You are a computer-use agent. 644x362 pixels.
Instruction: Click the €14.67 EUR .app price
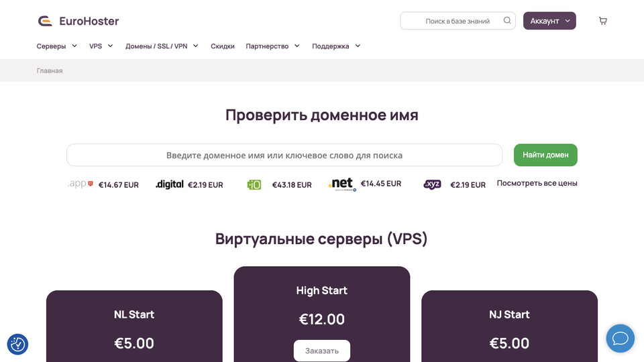(119, 185)
